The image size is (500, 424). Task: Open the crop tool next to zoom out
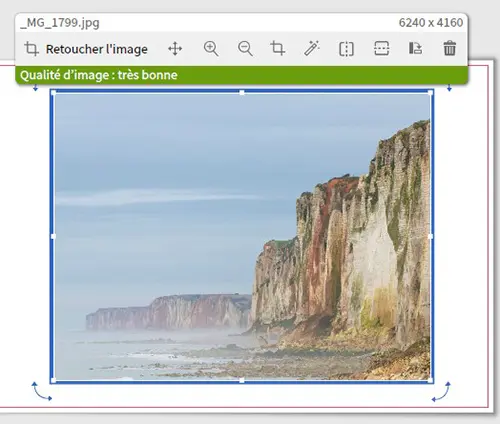tap(278, 48)
